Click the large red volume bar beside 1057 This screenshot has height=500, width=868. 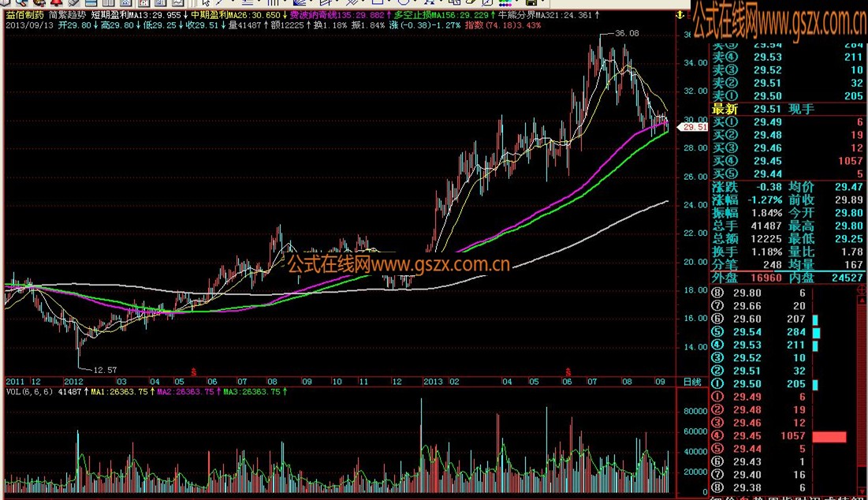[x=829, y=436]
